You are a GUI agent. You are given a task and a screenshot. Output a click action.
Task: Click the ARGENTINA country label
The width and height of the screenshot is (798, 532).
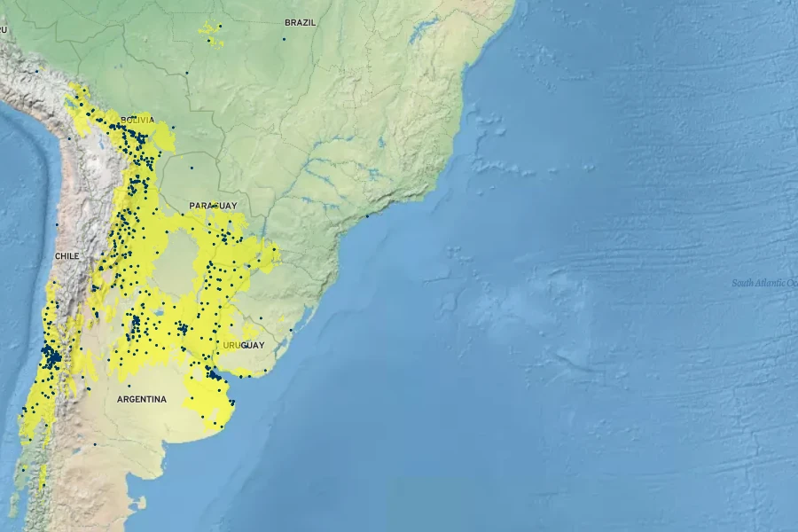coord(142,399)
